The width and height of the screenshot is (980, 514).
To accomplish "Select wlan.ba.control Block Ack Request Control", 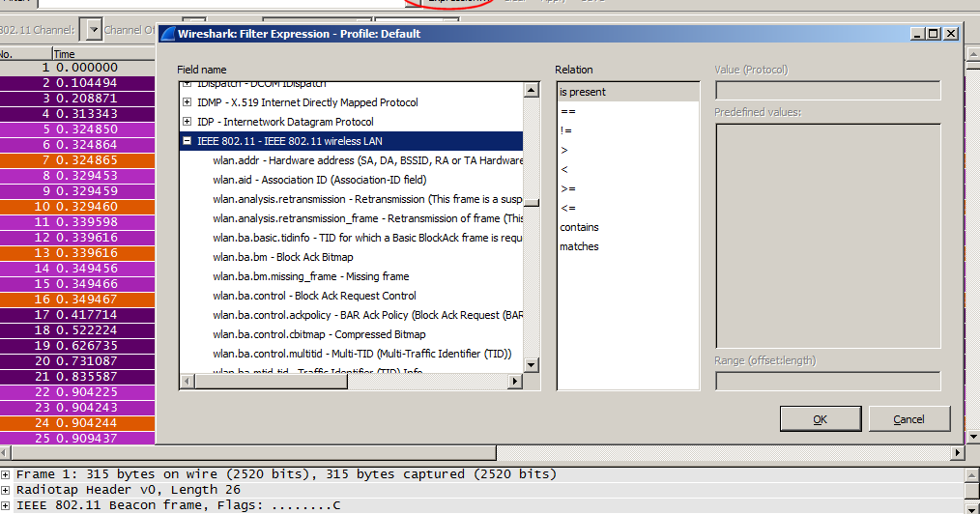I will (314, 296).
